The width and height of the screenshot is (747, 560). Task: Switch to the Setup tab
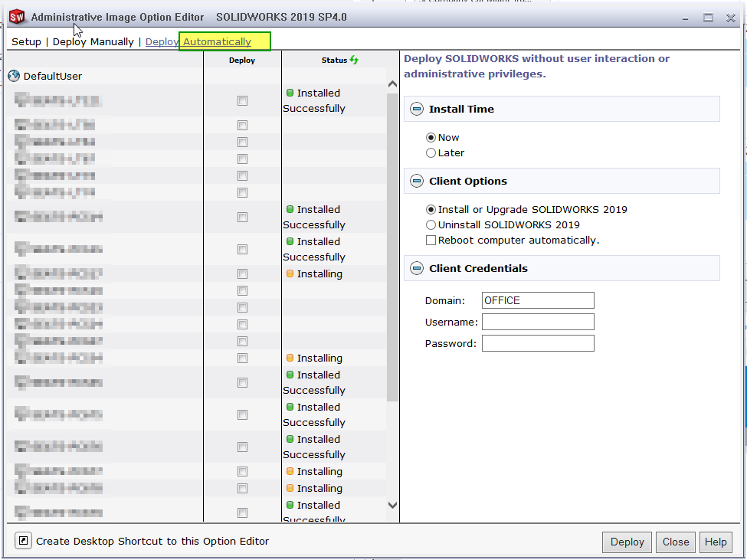tap(26, 42)
